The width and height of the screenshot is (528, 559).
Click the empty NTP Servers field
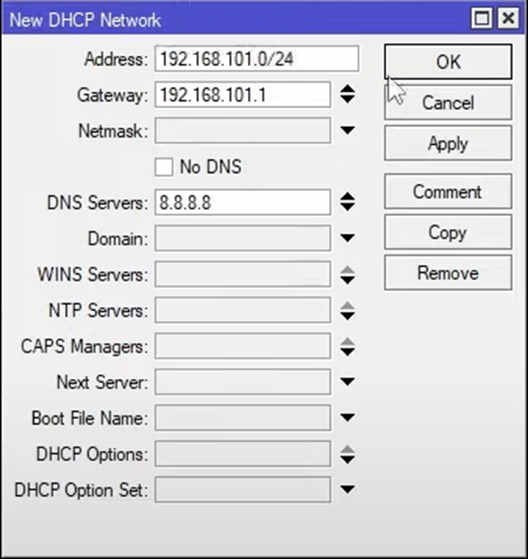tap(243, 310)
